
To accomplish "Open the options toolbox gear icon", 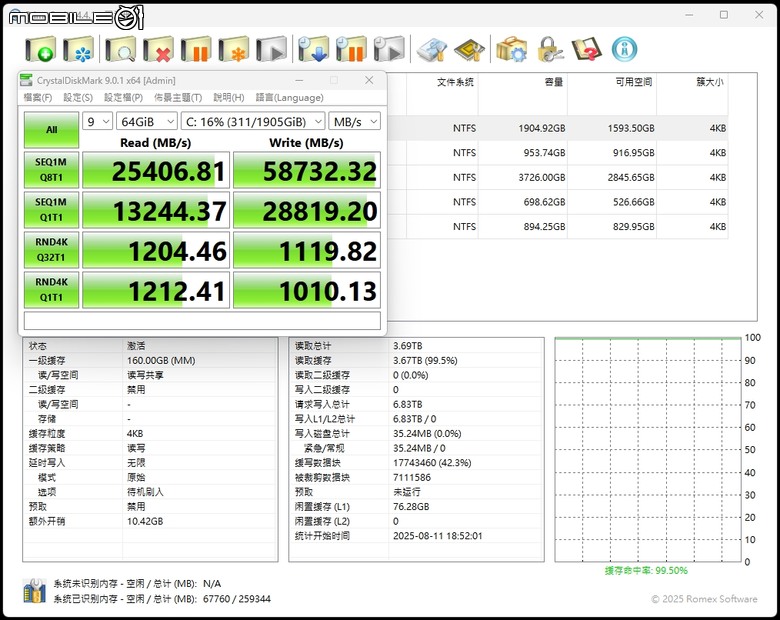I will (511, 49).
